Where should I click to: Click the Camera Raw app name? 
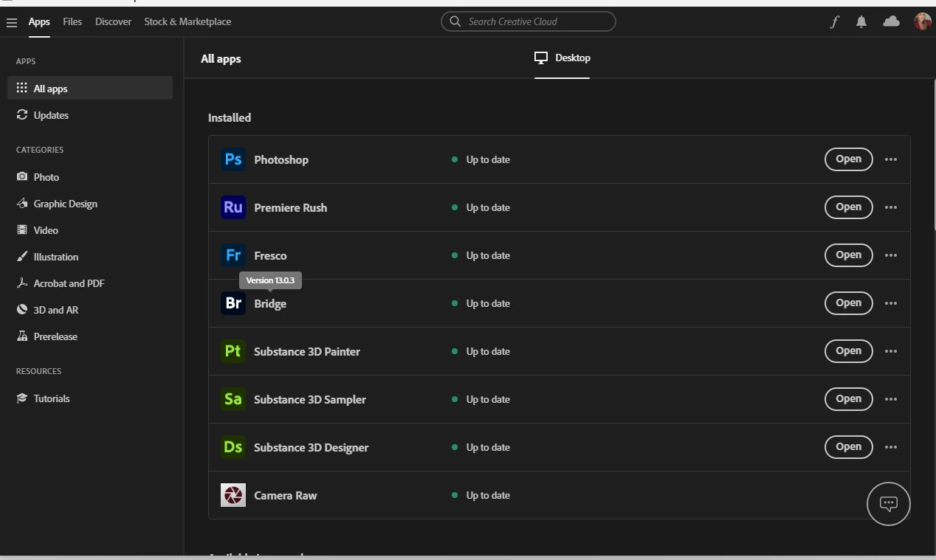coord(286,495)
